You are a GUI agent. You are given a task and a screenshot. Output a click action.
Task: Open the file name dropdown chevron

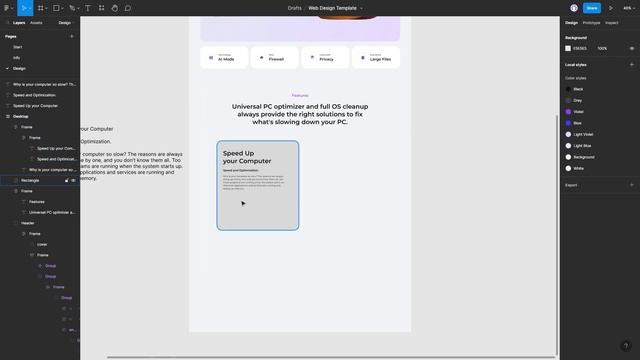tap(361, 8)
